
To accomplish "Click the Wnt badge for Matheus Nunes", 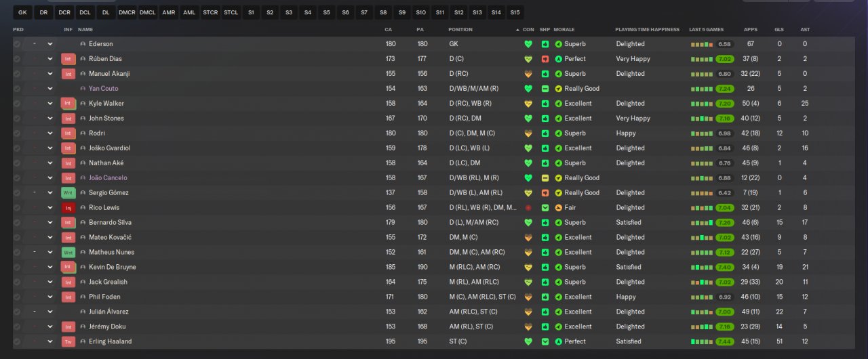I will click(x=68, y=253).
